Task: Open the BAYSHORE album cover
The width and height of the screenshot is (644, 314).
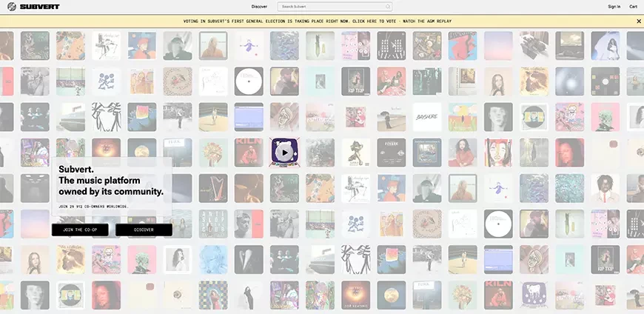Action: tap(427, 117)
